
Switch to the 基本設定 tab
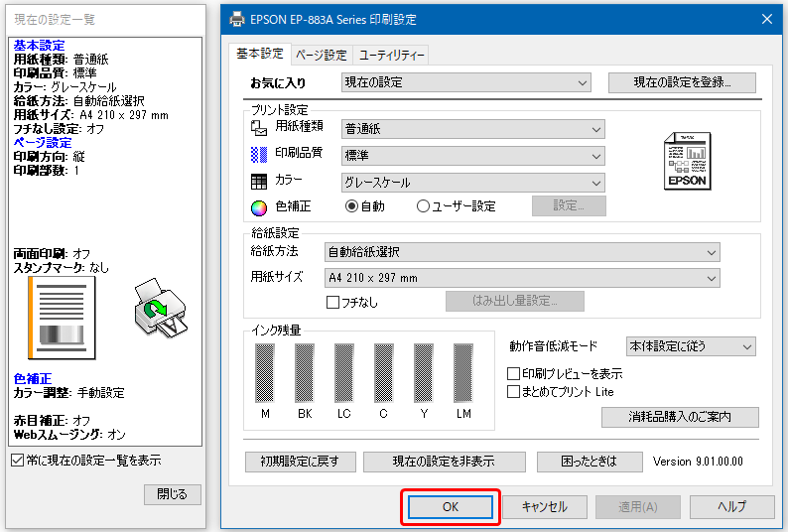pos(260,54)
